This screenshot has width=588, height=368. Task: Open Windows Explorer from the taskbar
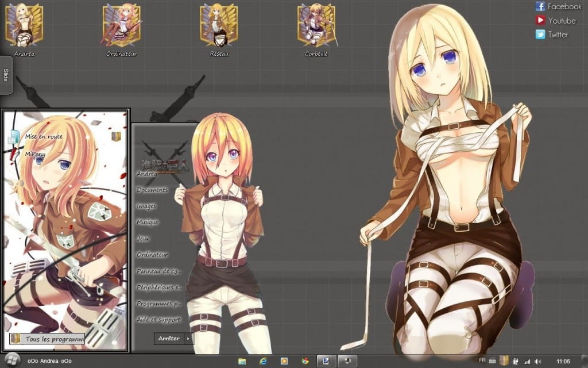pos(242,362)
